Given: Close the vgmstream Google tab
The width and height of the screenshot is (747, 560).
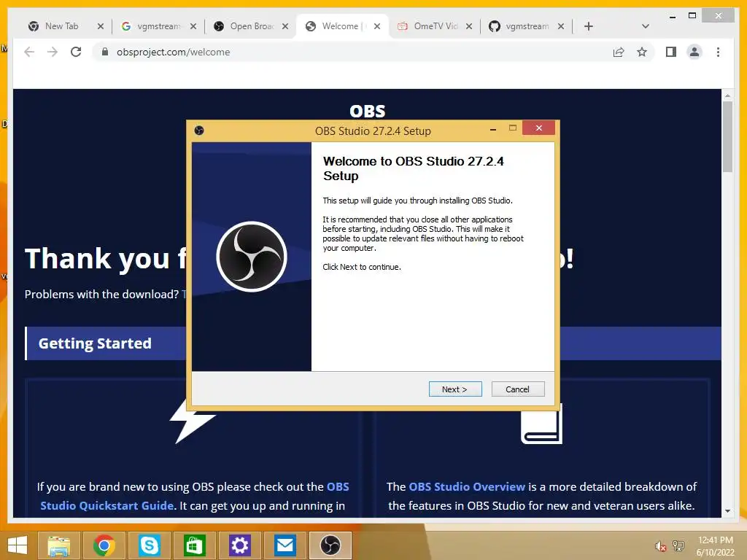Looking at the screenshot, I should tap(193, 27).
